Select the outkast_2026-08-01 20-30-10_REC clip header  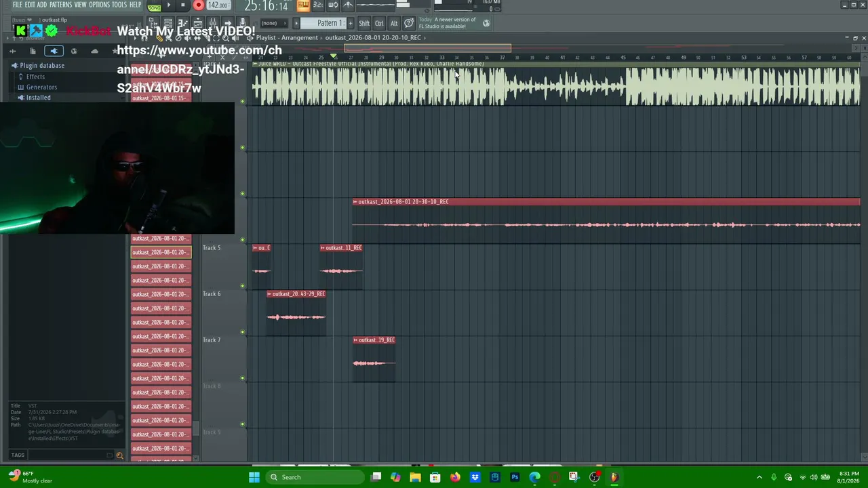[606, 202]
